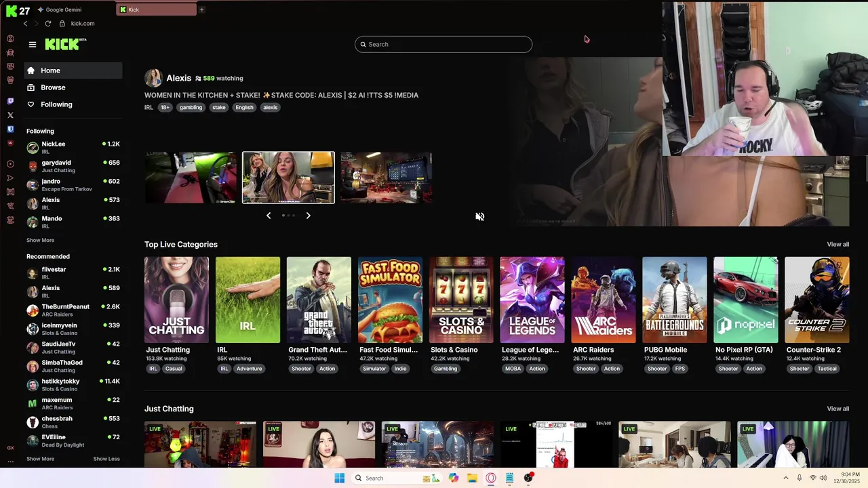868x488 pixels.
Task: Open the Fast Food Simulator category card
Action: pyautogui.click(x=390, y=300)
